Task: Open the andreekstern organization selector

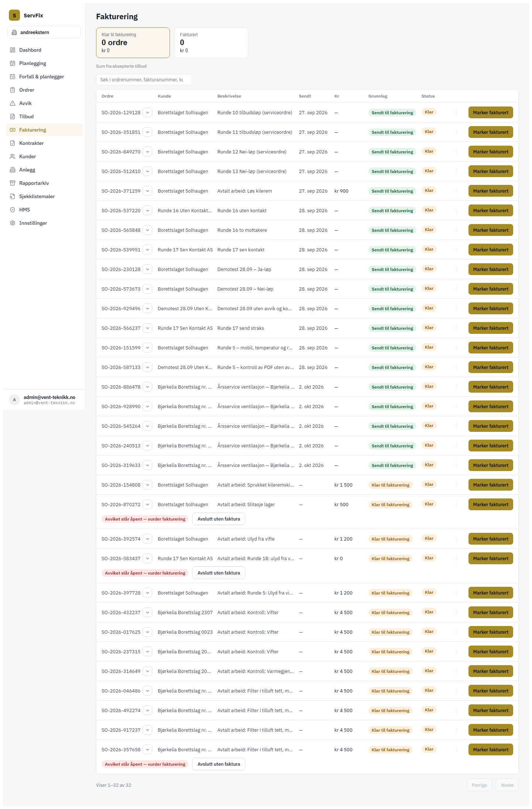Action: tap(44, 32)
